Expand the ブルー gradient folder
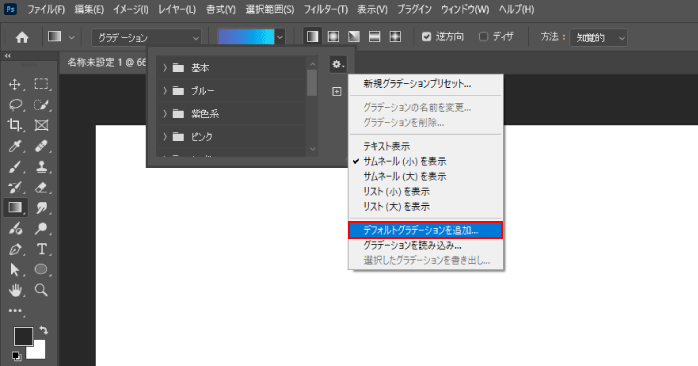698x366 pixels. [165, 91]
